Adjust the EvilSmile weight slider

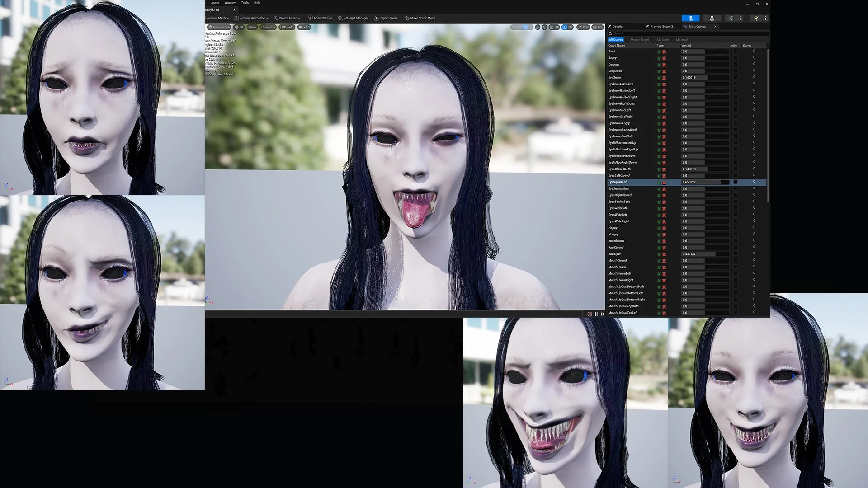pyautogui.click(x=705, y=78)
